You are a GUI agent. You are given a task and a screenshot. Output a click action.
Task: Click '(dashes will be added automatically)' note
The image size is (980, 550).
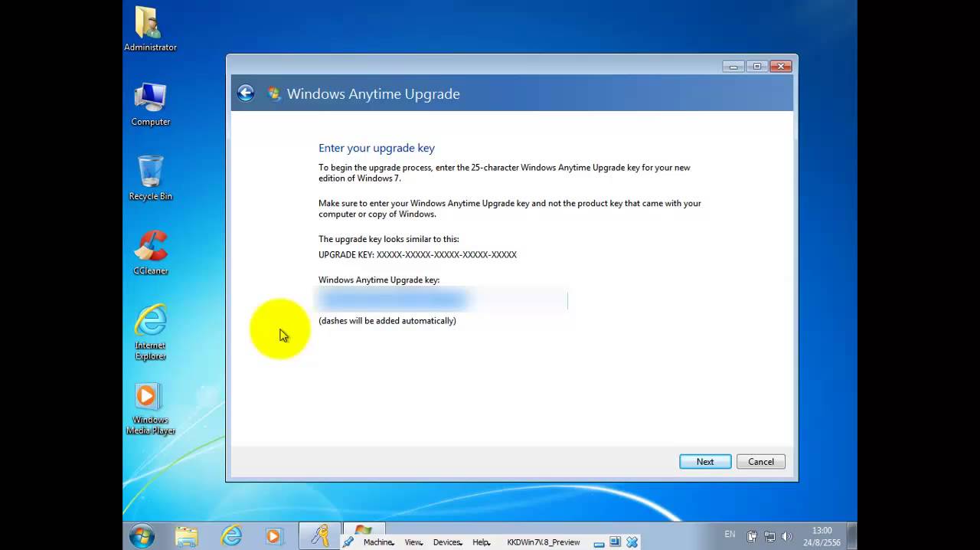pos(387,321)
